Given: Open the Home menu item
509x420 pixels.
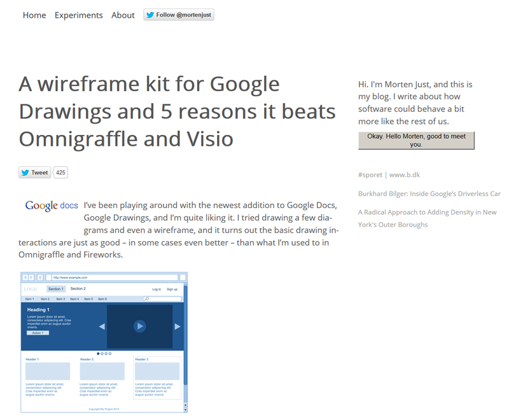Looking at the screenshot, I should click(x=34, y=15).
